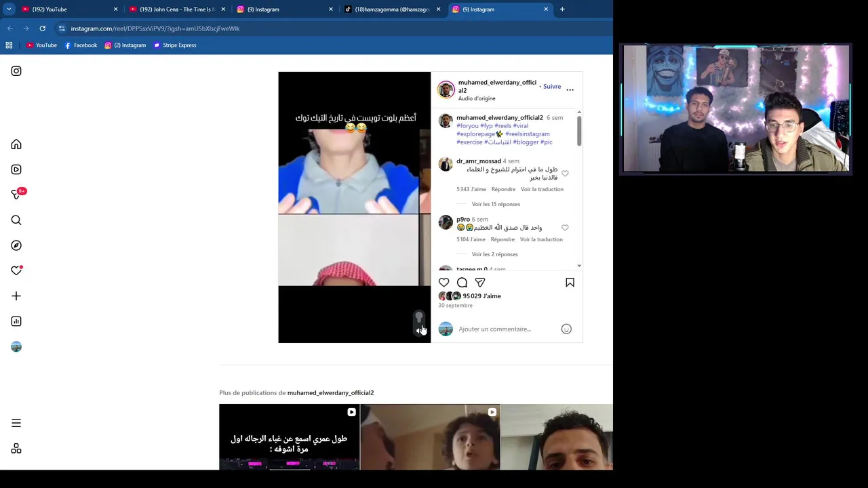
Task: Reload the page in the browser
Action: pyautogui.click(x=42, y=28)
